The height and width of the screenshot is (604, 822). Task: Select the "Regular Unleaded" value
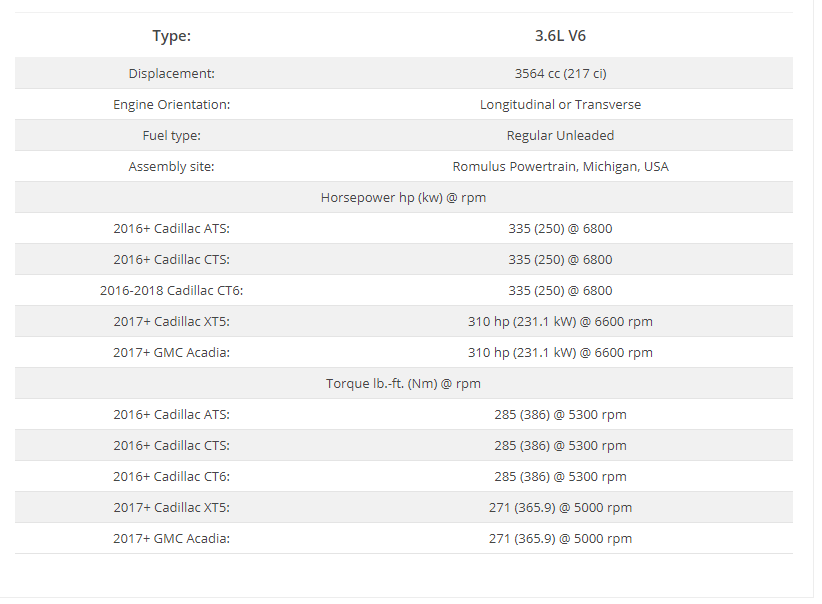(x=560, y=135)
